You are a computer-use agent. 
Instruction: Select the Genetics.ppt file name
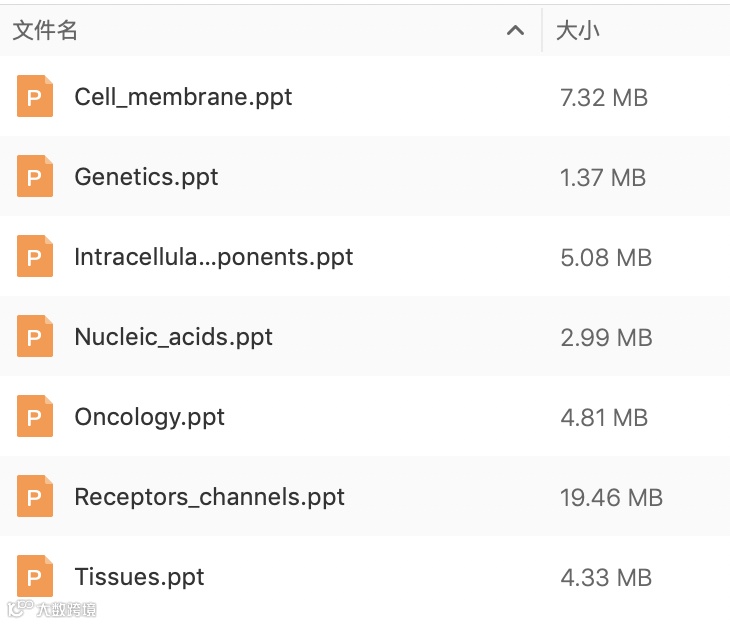[146, 177]
